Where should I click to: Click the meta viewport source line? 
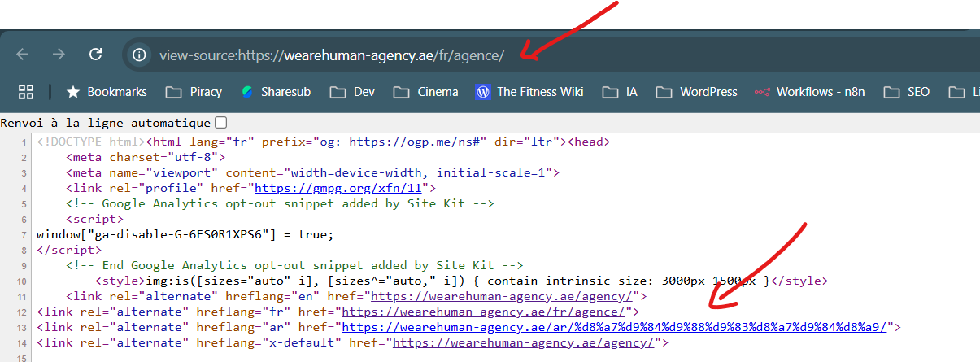pos(313,172)
